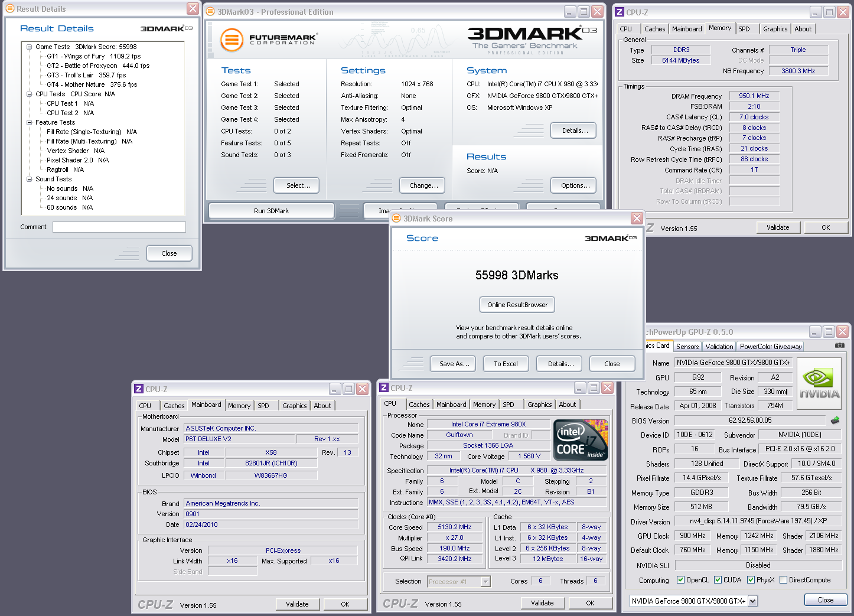The width and height of the screenshot is (854, 616).
Task: Click the Online ResultBrowser button
Action: 517,305
